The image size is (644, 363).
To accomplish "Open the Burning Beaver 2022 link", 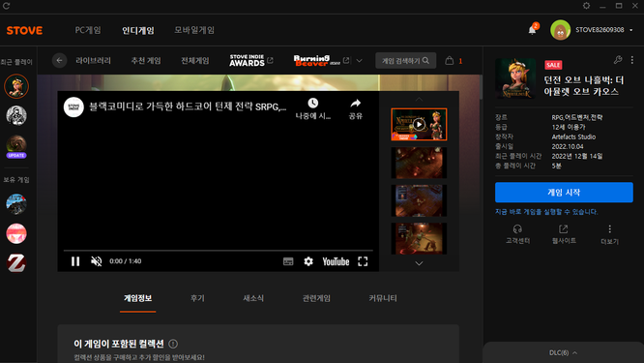I will click(x=321, y=60).
